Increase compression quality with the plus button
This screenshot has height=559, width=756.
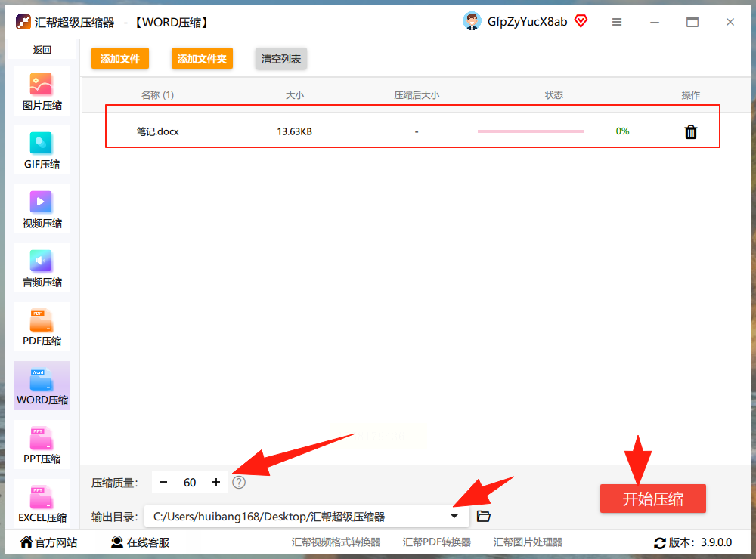tap(216, 483)
